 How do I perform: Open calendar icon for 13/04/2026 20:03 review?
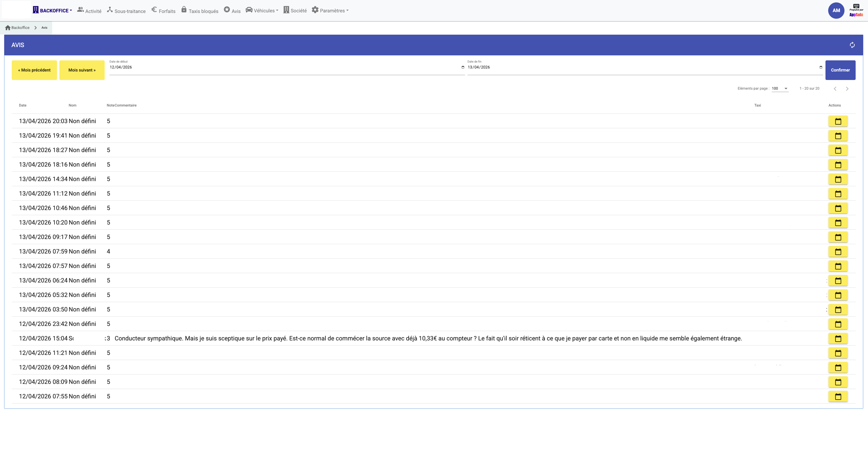(x=838, y=121)
